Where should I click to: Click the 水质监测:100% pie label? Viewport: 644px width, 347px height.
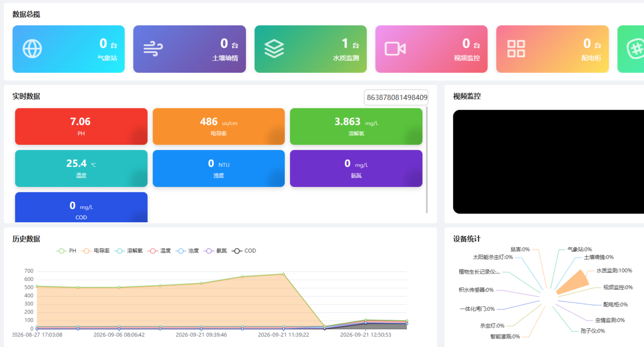[614, 271]
